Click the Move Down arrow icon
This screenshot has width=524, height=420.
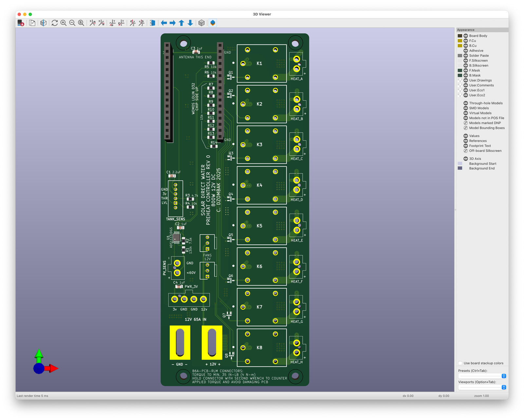pos(190,23)
